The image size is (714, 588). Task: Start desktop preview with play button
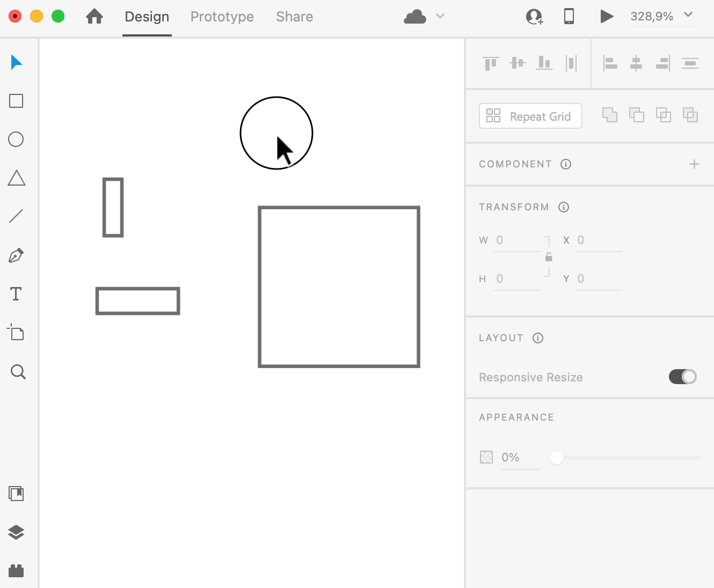coord(607,16)
